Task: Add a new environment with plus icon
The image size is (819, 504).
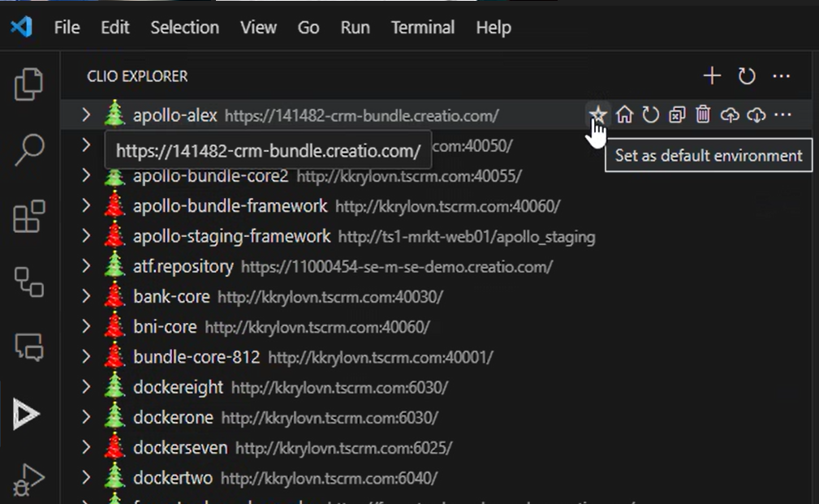Action: (712, 76)
